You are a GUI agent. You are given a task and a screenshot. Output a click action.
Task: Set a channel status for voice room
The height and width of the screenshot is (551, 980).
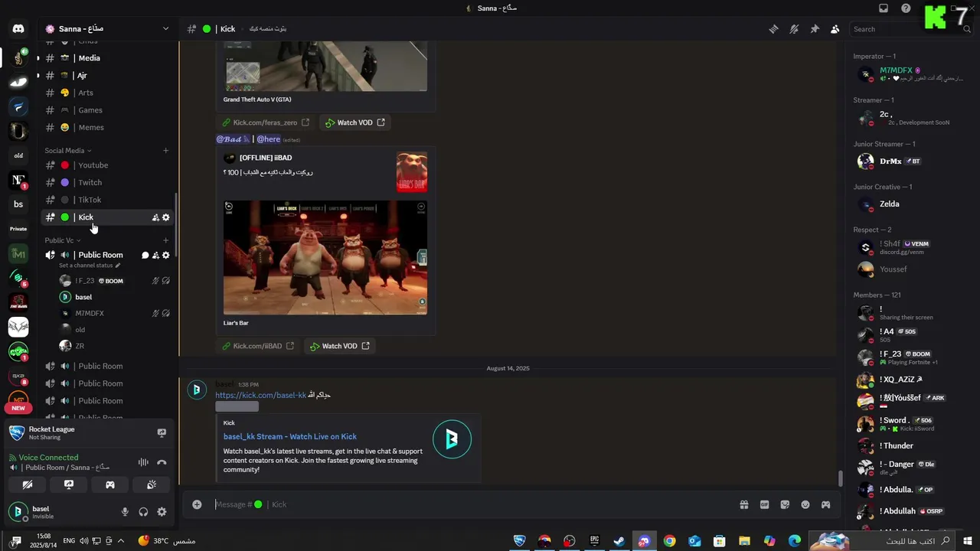90,266
